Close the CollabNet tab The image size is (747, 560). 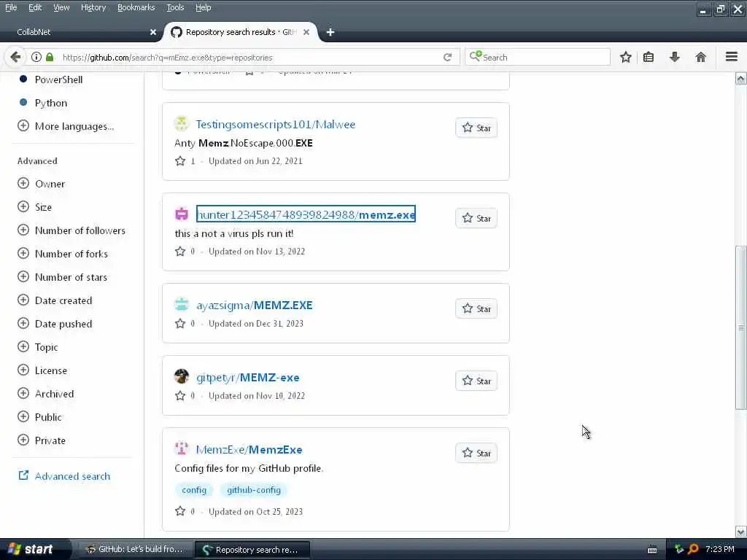(x=153, y=32)
